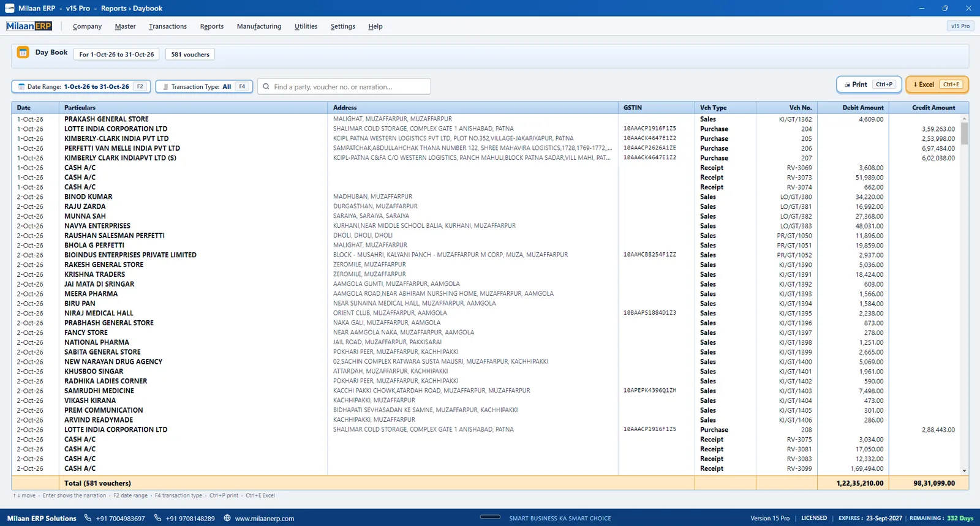The height and width of the screenshot is (526, 980).
Task: Click the MilaanERP logo in the menu bar
Action: coord(29,26)
